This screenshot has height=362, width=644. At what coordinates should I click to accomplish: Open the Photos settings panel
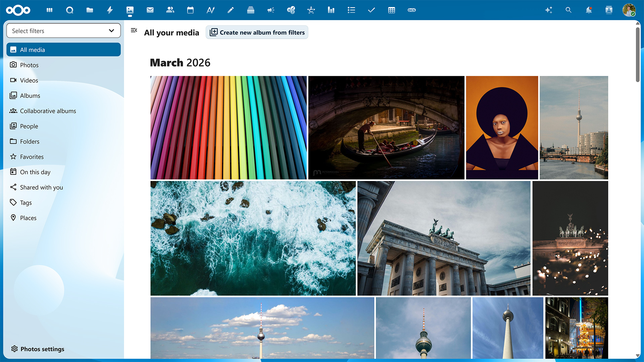pyautogui.click(x=38, y=349)
